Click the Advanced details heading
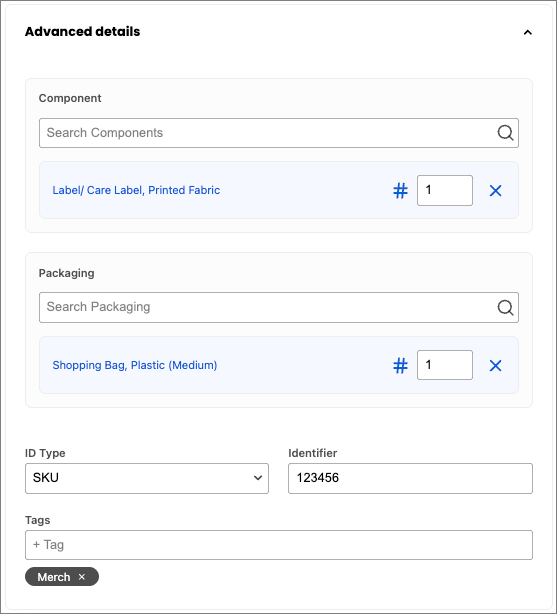This screenshot has height=614, width=557. [82, 32]
